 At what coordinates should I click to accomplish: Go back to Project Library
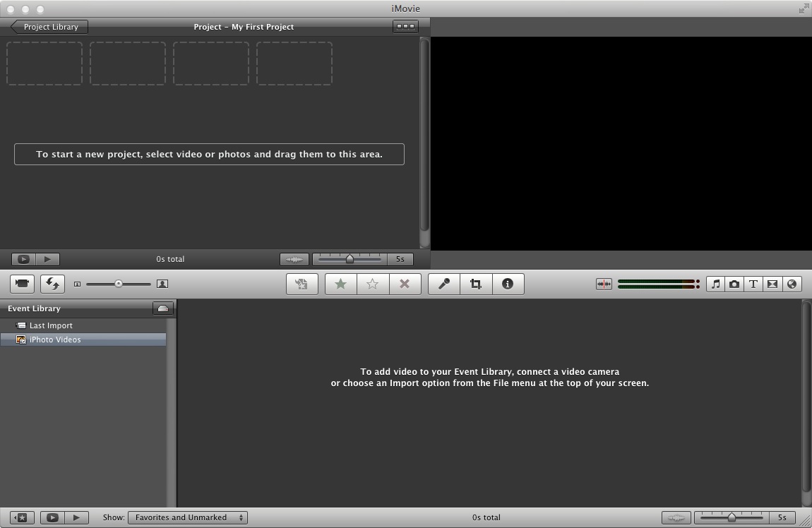click(x=49, y=26)
